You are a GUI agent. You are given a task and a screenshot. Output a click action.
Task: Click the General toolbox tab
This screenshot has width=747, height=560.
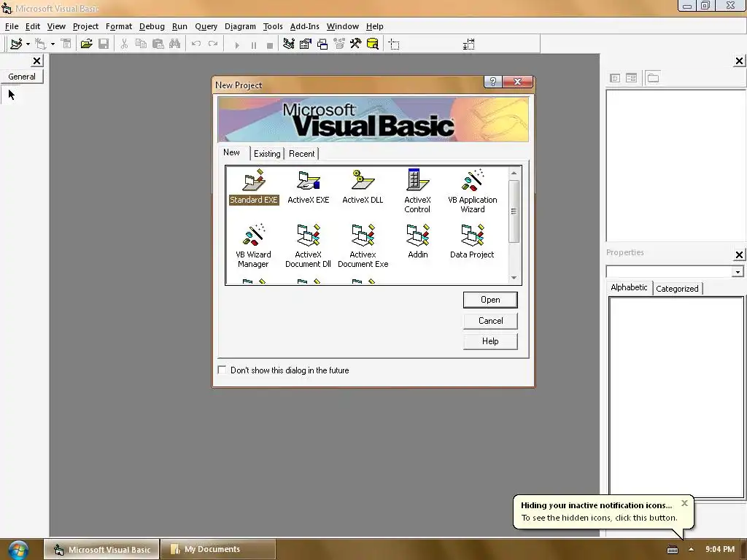[22, 77]
